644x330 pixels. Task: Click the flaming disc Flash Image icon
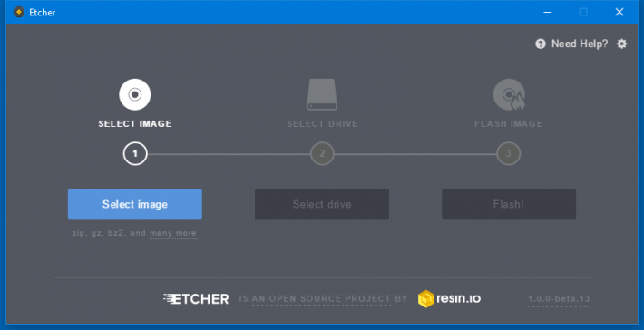pyautogui.click(x=509, y=94)
